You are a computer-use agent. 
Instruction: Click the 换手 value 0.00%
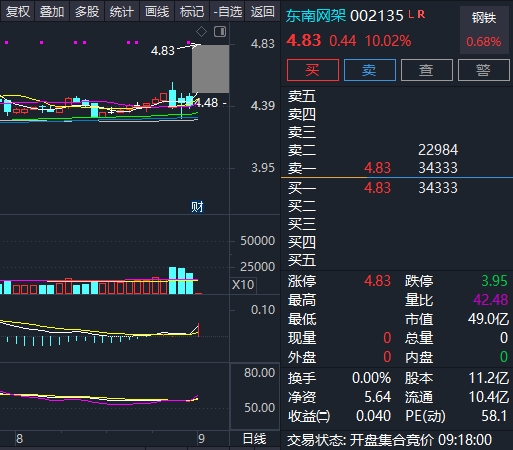point(371,378)
